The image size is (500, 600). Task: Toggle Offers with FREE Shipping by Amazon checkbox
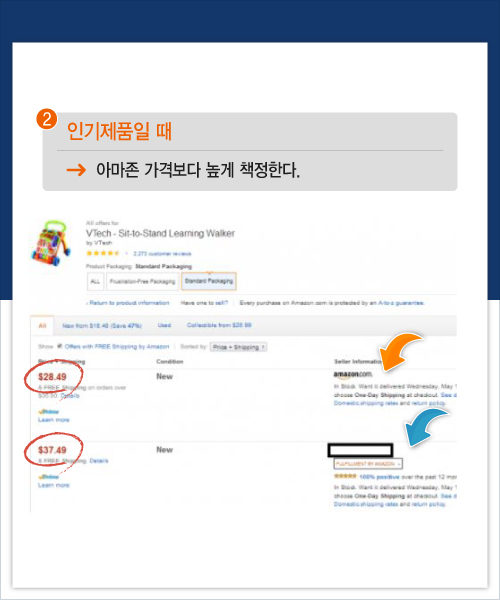[60, 346]
